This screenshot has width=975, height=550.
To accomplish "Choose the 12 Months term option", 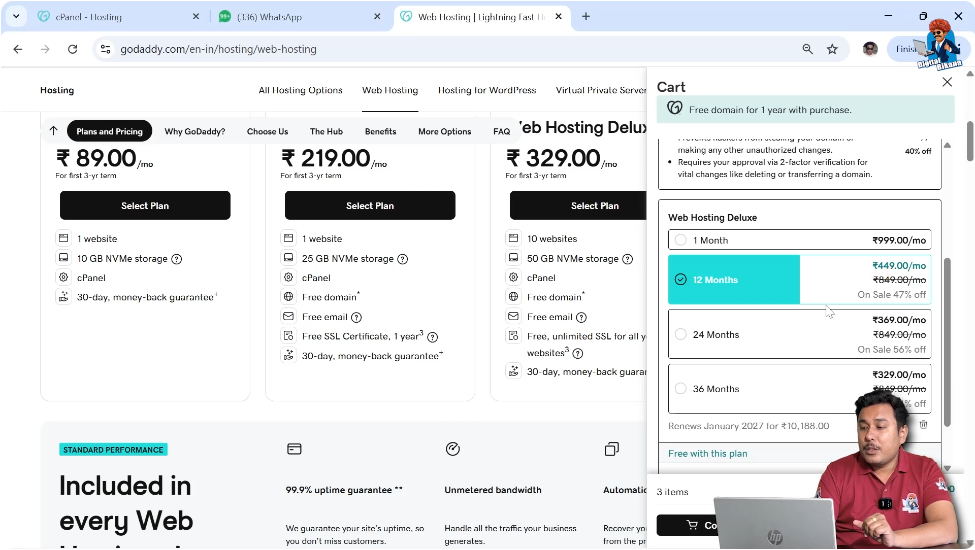I will [800, 280].
